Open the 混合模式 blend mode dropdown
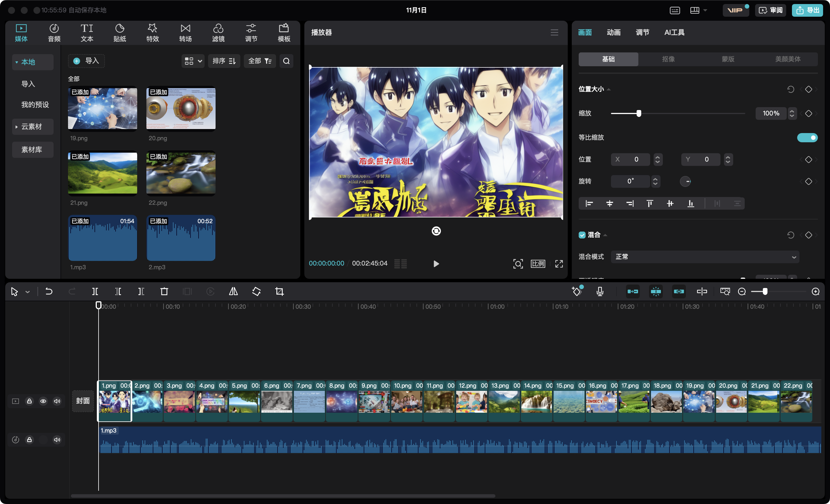 click(x=705, y=257)
